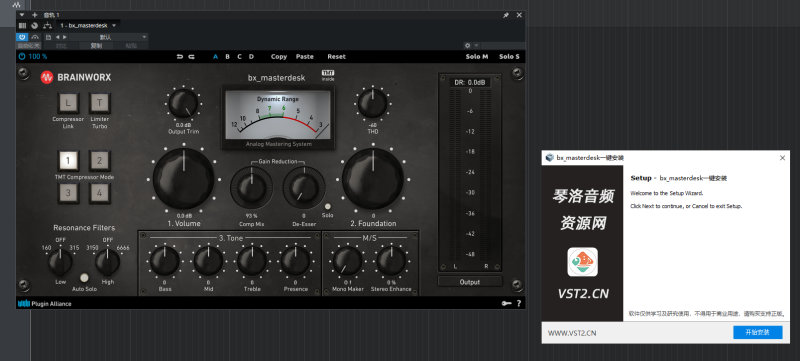Viewport: 800px width, 361px height.
Task: Click the THD knob
Action: 372,104
